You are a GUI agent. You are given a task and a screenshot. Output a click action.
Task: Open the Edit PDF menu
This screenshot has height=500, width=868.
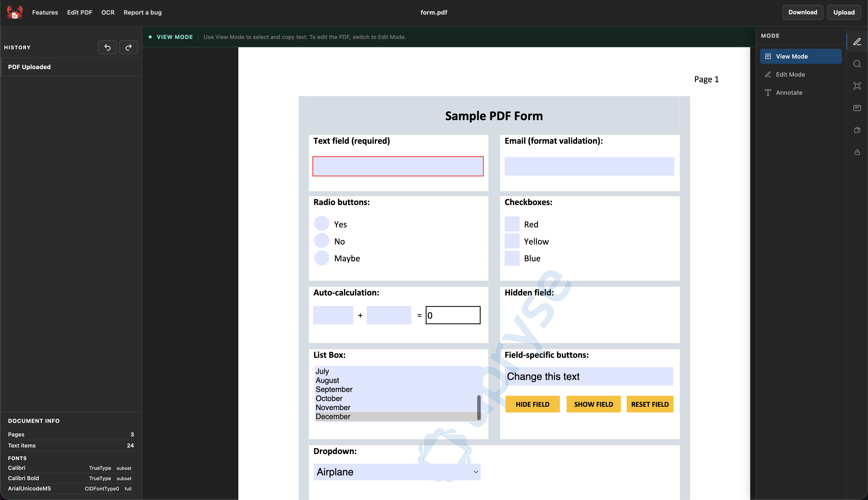click(x=80, y=12)
